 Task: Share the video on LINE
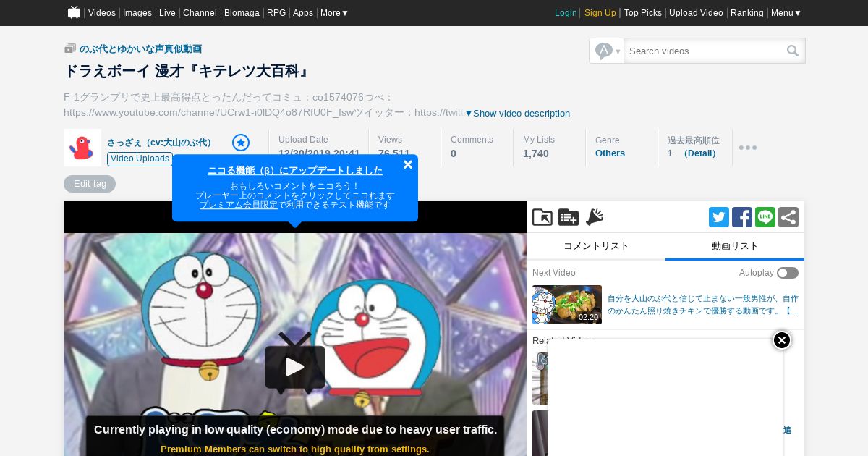pyautogui.click(x=765, y=217)
